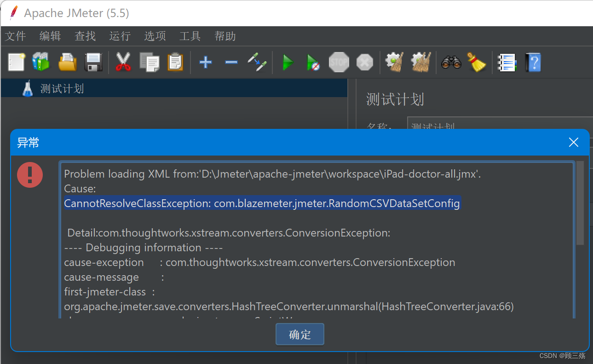This screenshot has height=364, width=593.
Task: Open the 运行 menu
Action: 120,36
